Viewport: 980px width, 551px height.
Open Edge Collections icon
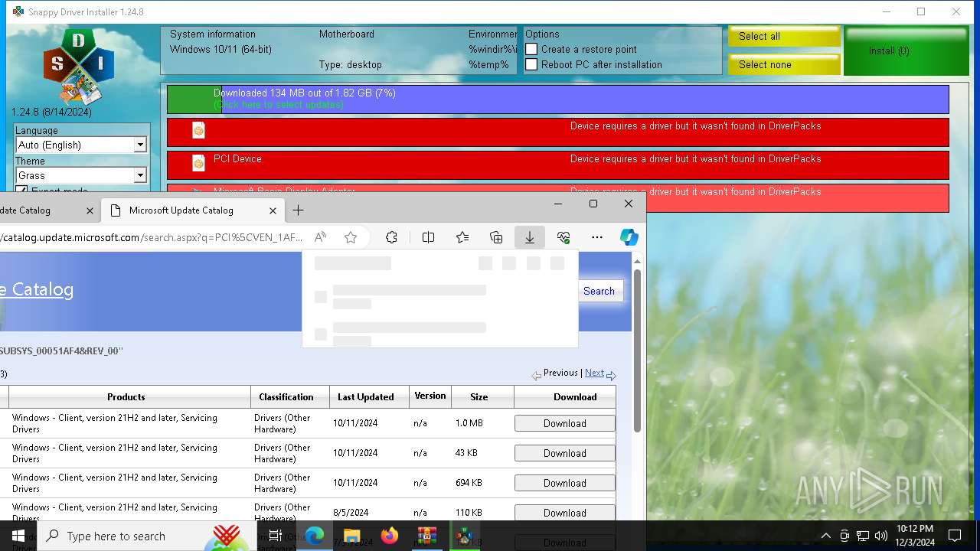tap(496, 237)
